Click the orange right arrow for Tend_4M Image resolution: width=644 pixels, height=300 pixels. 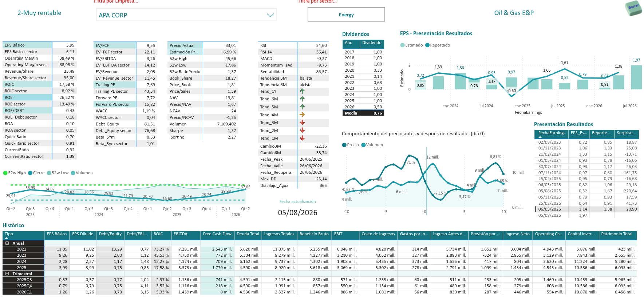[302, 115]
